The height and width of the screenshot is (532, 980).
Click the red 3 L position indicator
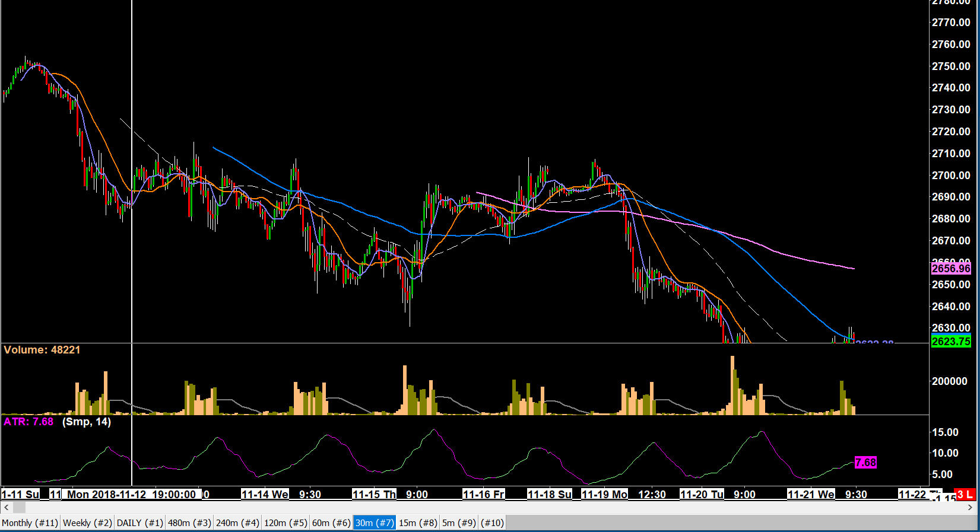click(965, 494)
